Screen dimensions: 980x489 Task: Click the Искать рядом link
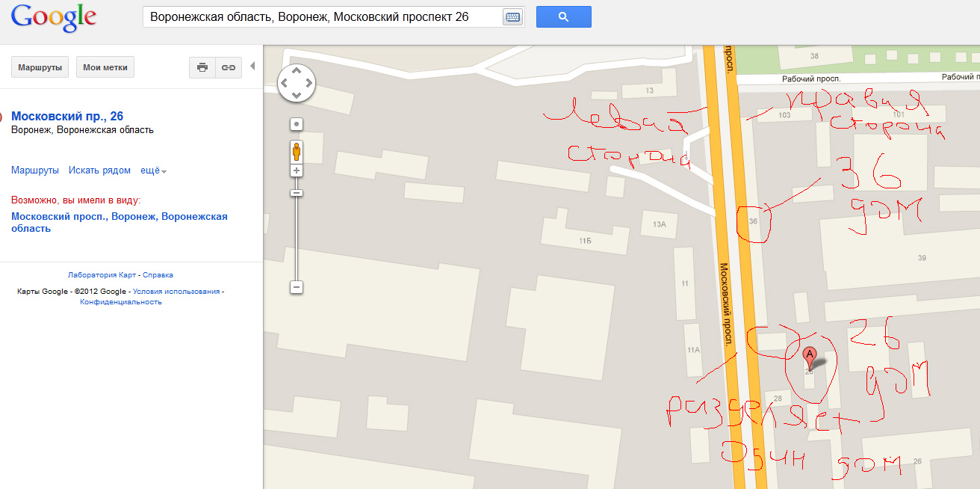point(99,170)
